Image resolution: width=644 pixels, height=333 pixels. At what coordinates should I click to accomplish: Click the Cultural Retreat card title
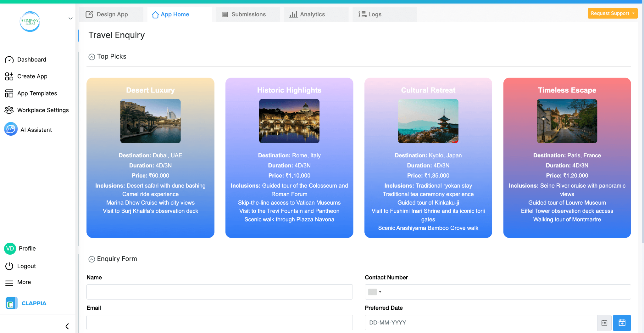[x=428, y=90]
